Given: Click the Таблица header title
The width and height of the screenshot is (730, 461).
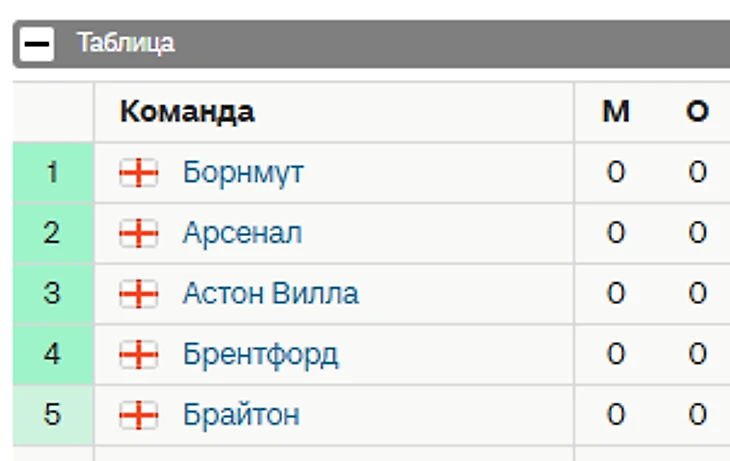Looking at the screenshot, I should point(126,43).
